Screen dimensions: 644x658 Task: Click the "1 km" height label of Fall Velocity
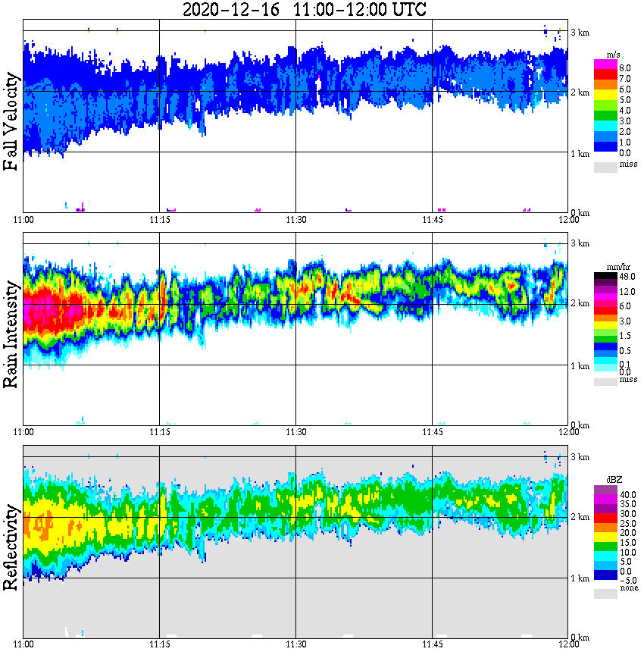tap(580, 154)
